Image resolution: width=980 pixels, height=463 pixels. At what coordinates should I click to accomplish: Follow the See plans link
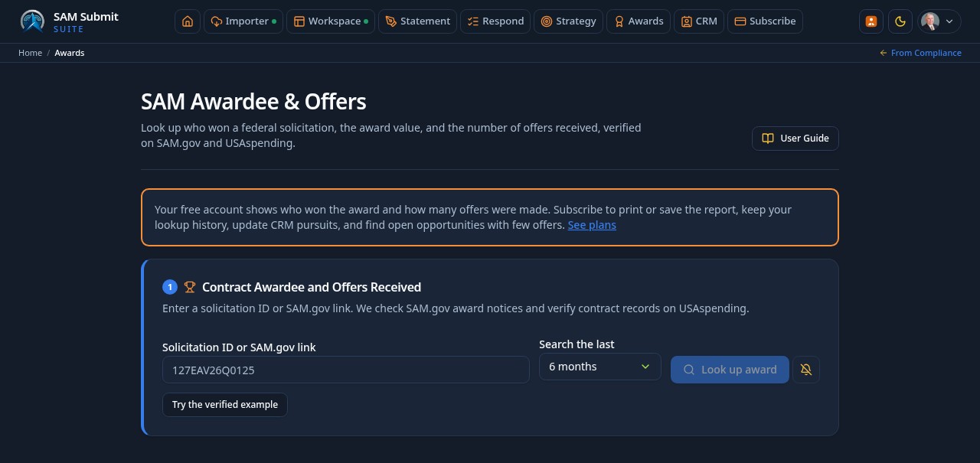[x=592, y=225]
